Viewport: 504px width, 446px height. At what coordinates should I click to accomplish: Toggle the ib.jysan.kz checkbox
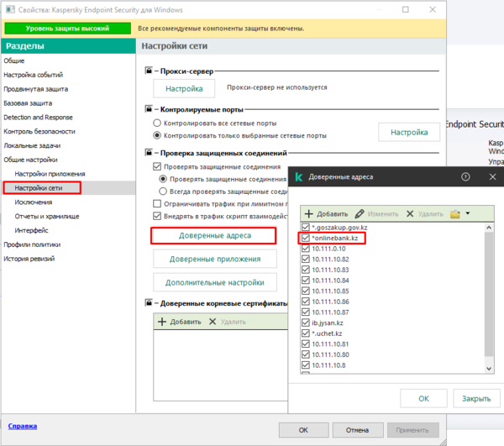pyautogui.click(x=306, y=323)
